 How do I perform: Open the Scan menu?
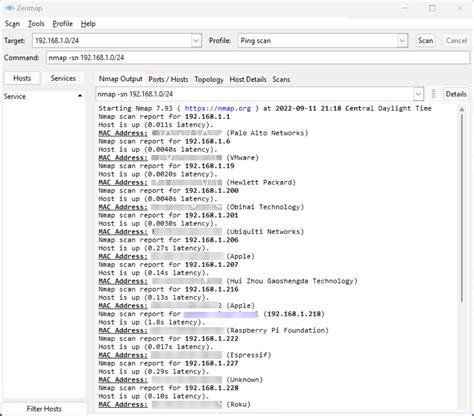[x=12, y=24]
